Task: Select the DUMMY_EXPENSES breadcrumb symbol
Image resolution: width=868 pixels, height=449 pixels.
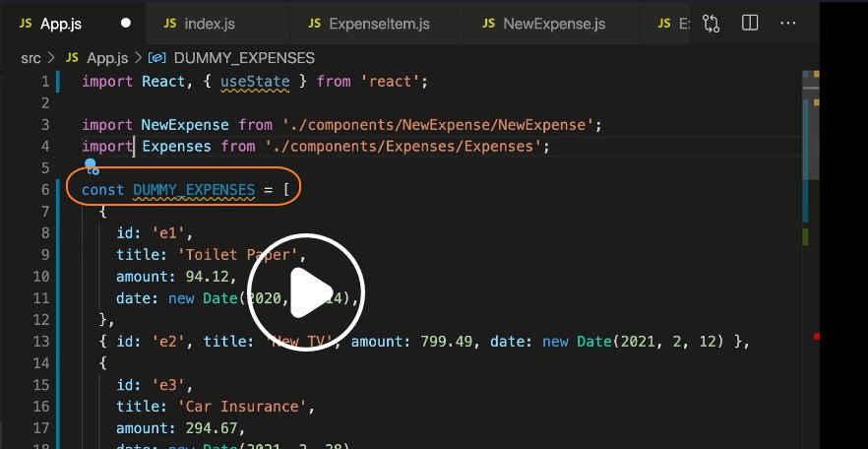Action: 244,58
